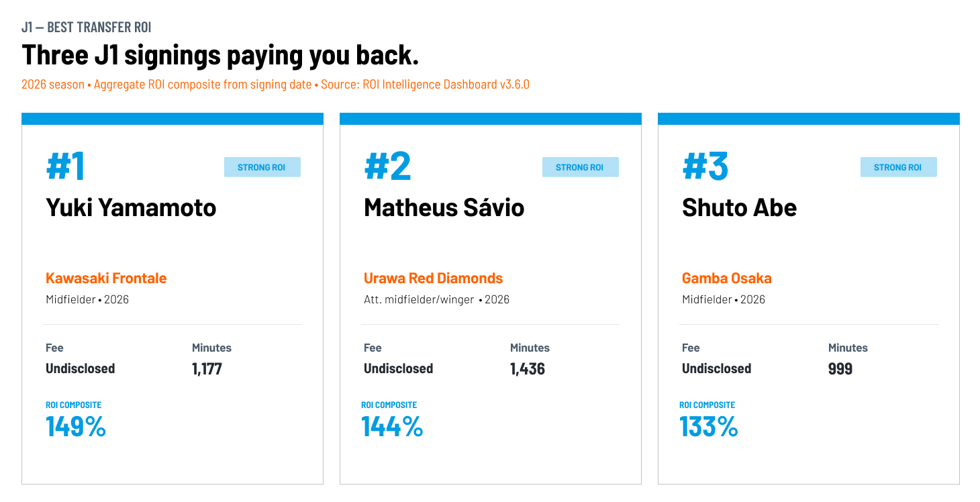Image resolution: width=980 pixels, height=502 pixels.
Task: Select the Shuto Abe player name
Action: point(740,207)
